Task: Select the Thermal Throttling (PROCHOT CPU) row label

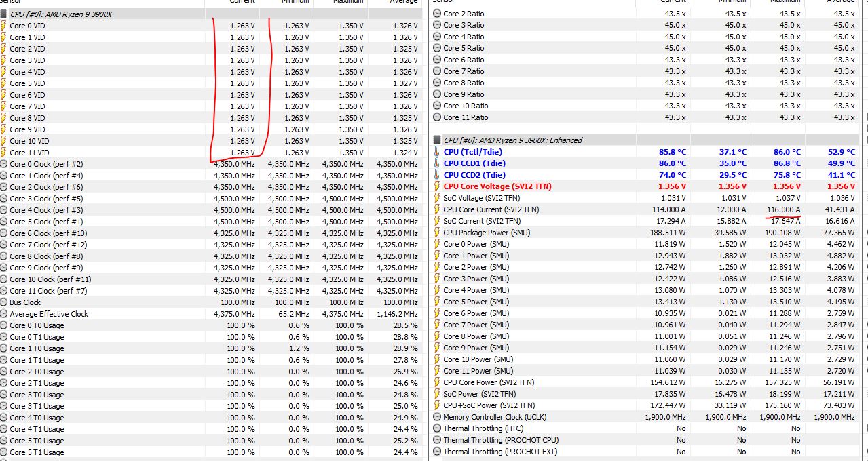Action: pos(501,440)
